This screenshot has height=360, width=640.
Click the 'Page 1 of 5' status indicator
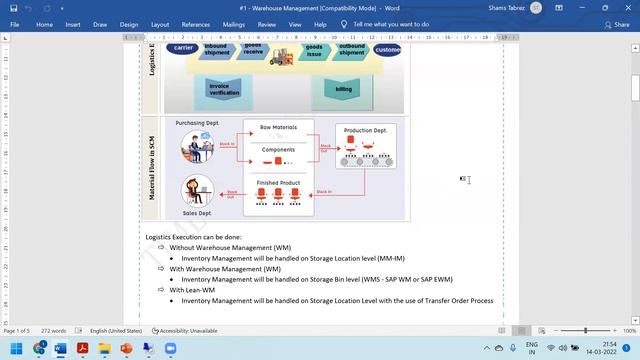(17, 331)
